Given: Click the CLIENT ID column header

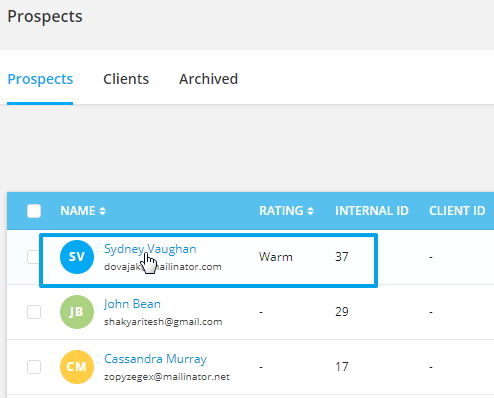Looking at the screenshot, I should [x=457, y=211].
